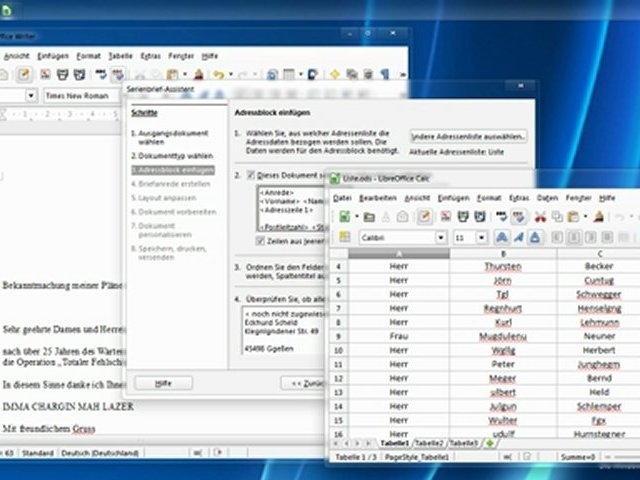Toggle 'Dieses Dokument' address block checkbox
The height and width of the screenshot is (480, 640).
click(x=252, y=174)
